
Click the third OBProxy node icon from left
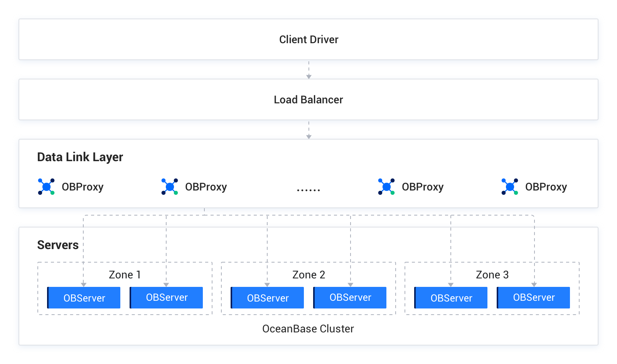click(386, 187)
